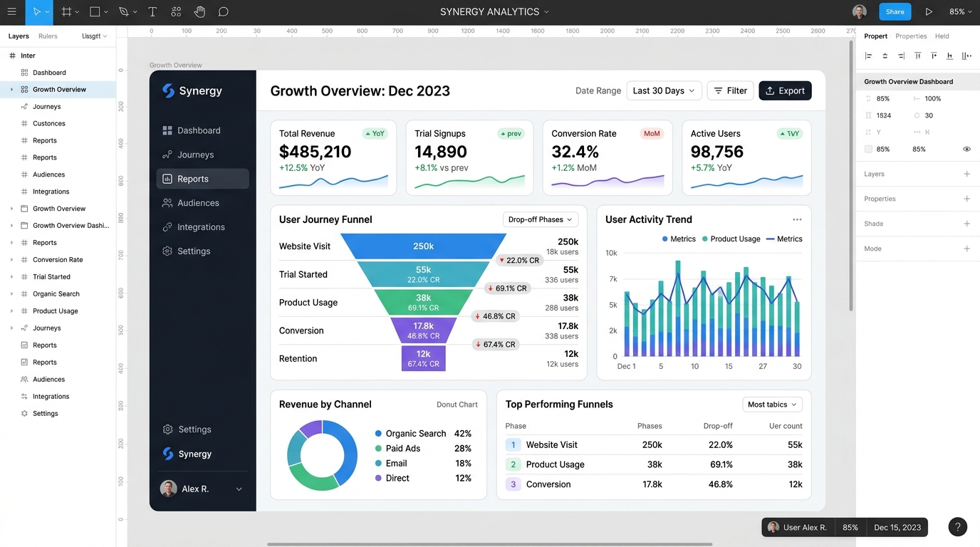Open the Most tabics dropdown
This screenshot has height=547, width=980.
click(x=772, y=405)
